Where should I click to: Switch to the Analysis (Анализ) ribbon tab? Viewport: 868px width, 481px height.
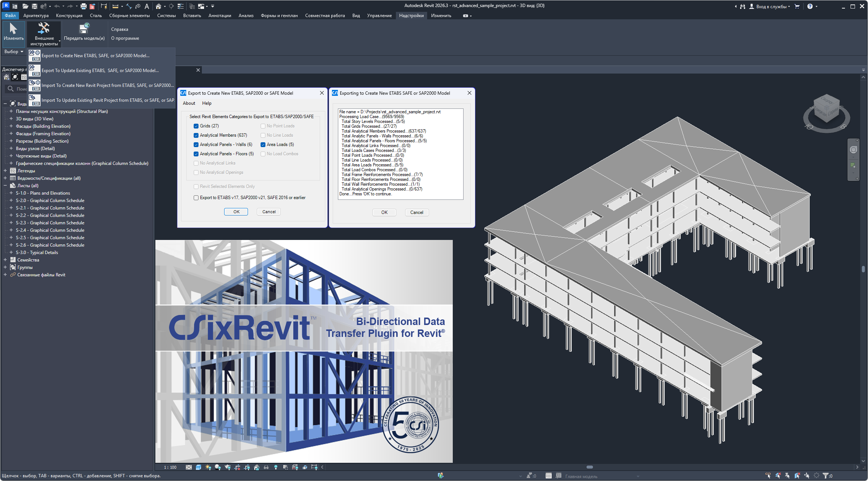point(246,16)
